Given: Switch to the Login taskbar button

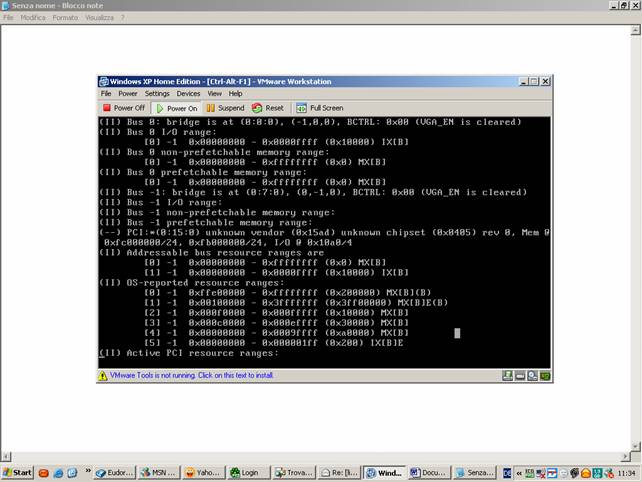Looking at the screenshot, I should [248, 473].
